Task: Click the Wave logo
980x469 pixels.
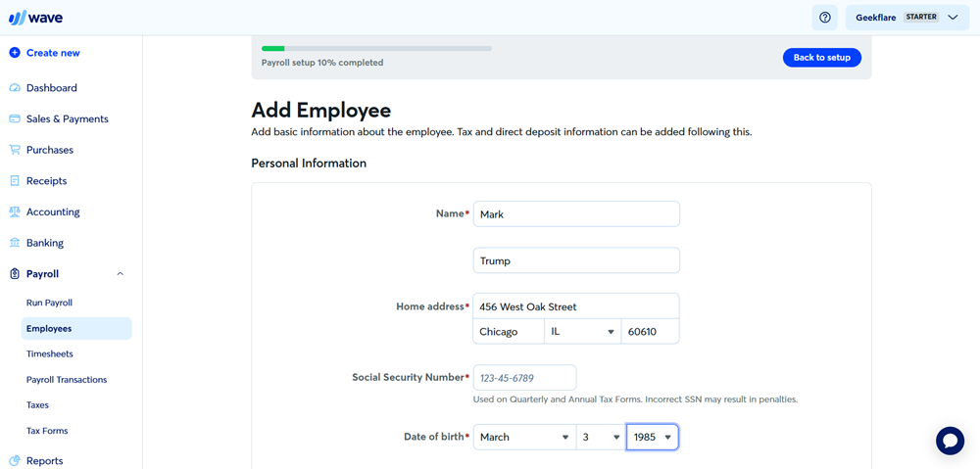Action: 35,18
